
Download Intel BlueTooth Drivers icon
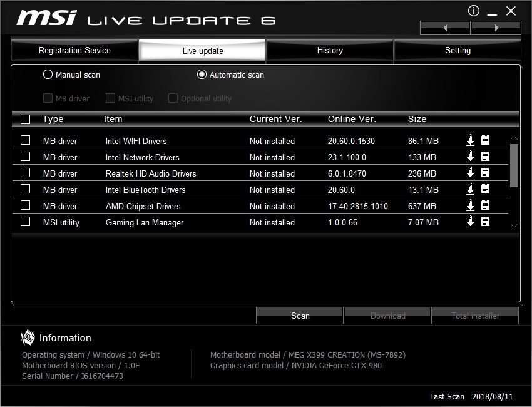pos(470,189)
